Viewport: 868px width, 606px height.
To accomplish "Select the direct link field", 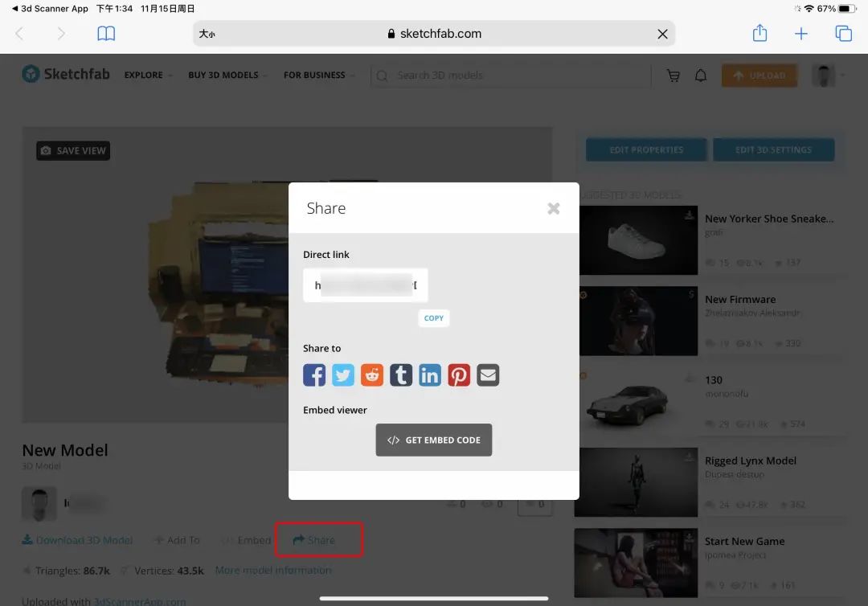I will pyautogui.click(x=366, y=285).
